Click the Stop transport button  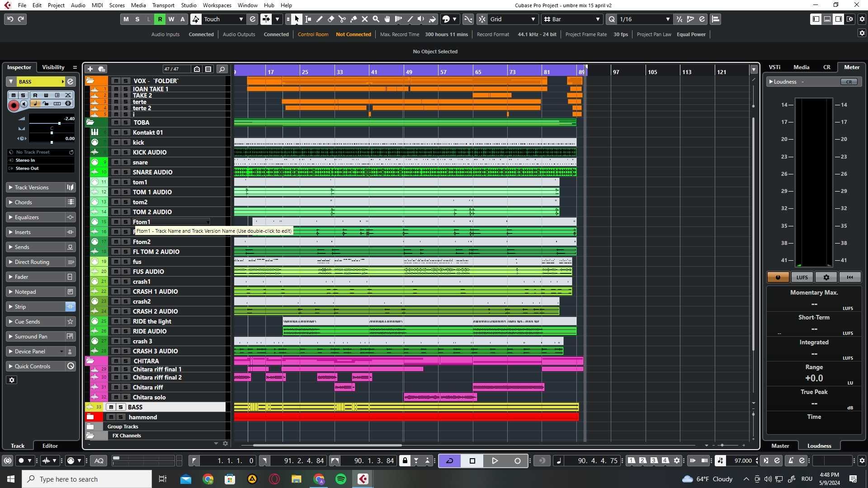point(472,461)
